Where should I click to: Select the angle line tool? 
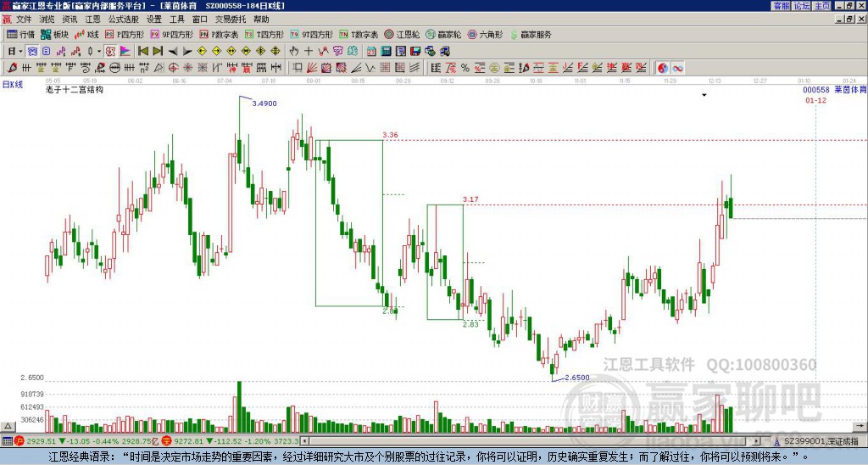(355, 68)
